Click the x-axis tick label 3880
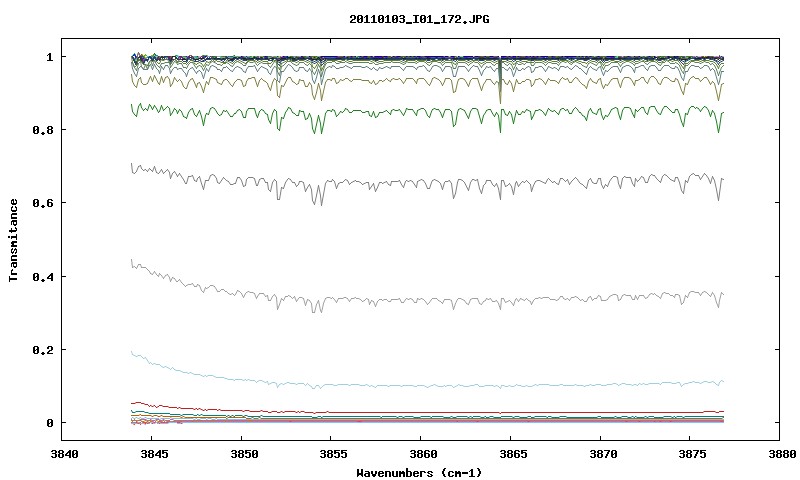 tap(781, 454)
